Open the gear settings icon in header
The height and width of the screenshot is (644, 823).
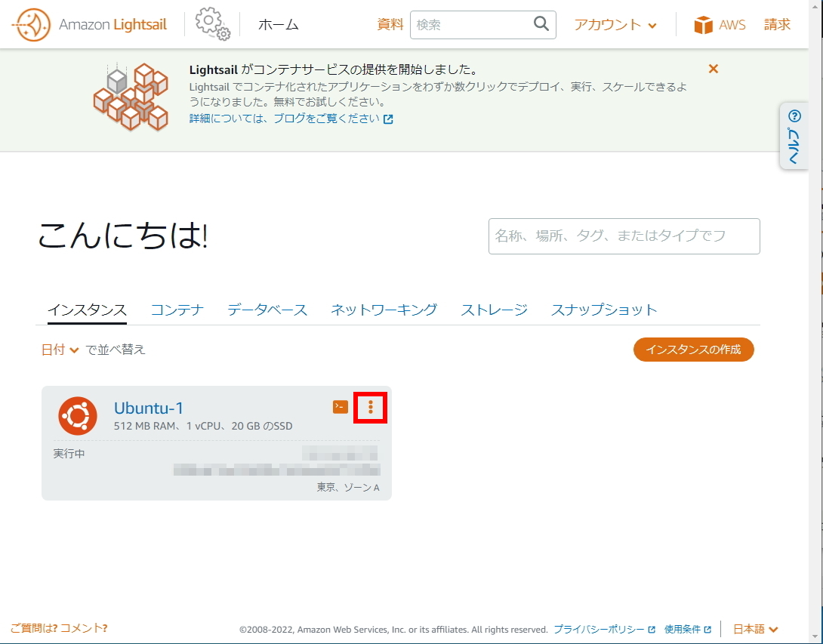coord(213,24)
